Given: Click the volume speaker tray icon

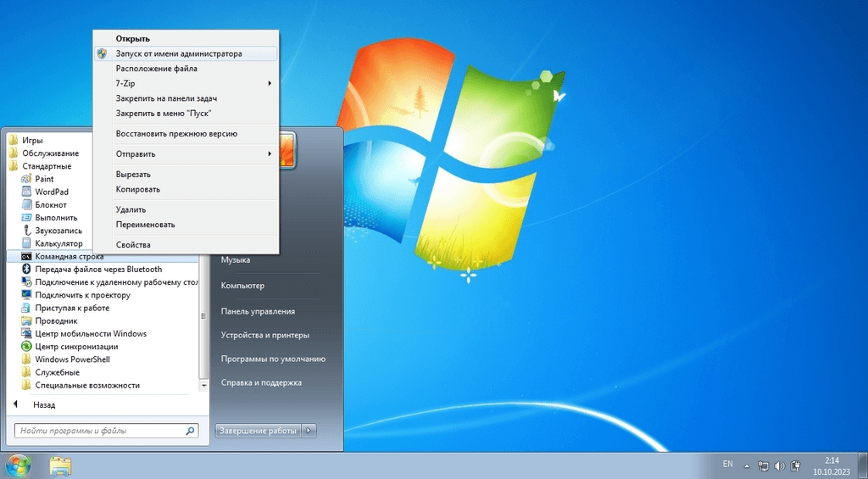Looking at the screenshot, I should [780, 465].
